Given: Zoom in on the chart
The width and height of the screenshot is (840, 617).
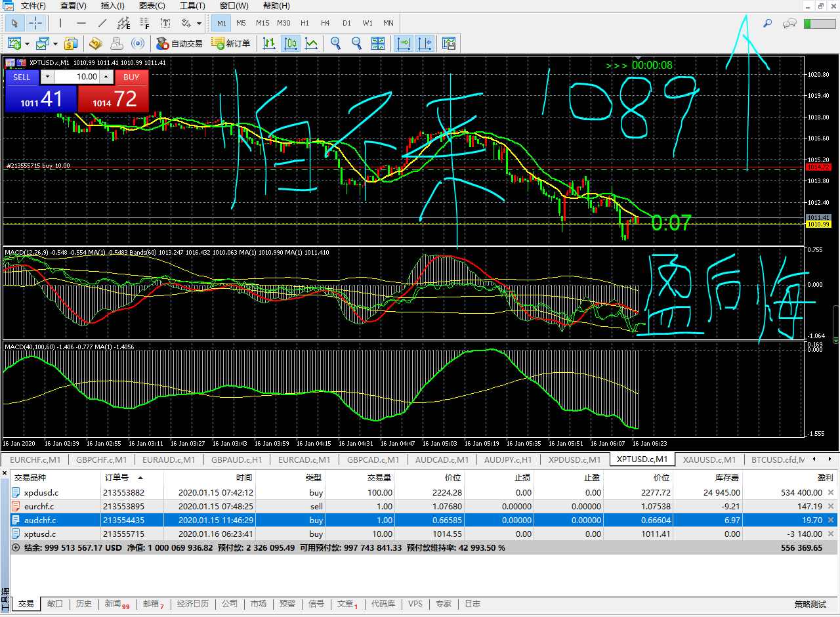Looking at the screenshot, I should [335, 44].
